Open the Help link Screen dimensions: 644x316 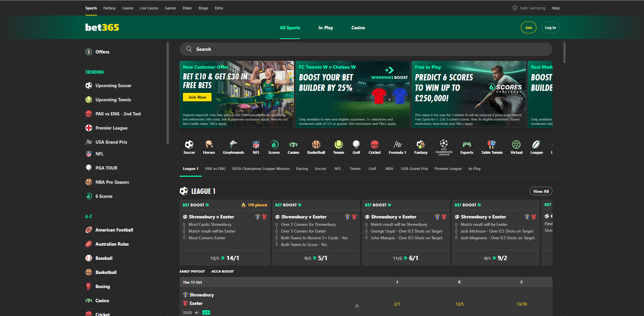point(556,8)
